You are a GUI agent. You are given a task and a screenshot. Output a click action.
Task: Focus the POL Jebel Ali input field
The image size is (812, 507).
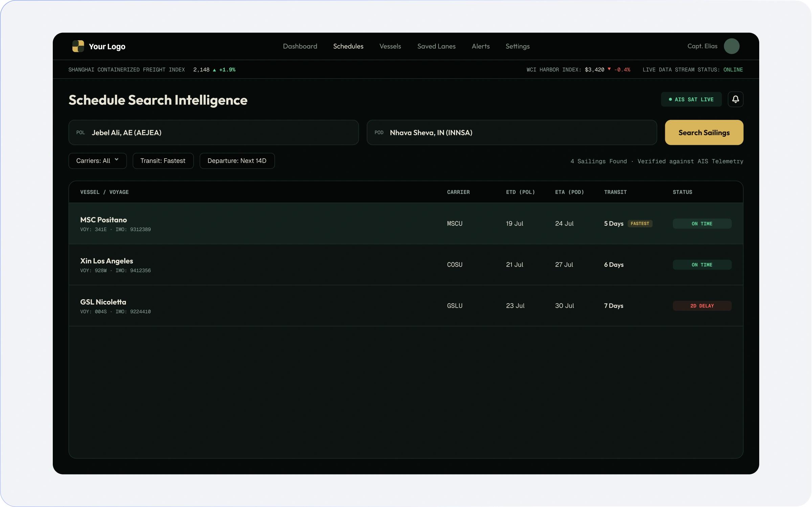tap(213, 132)
